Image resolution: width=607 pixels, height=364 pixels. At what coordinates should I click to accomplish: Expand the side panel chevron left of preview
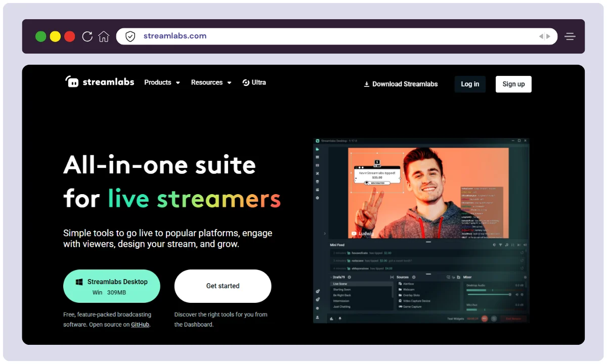(324, 234)
